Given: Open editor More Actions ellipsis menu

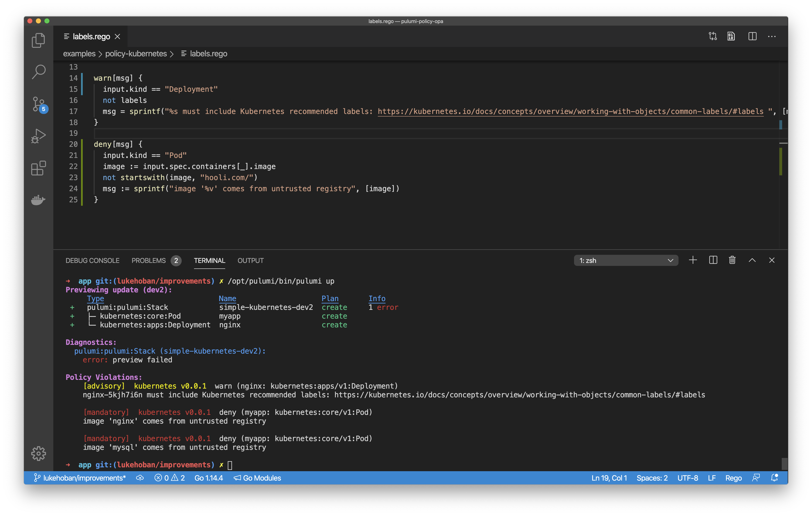Looking at the screenshot, I should [x=771, y=36].
